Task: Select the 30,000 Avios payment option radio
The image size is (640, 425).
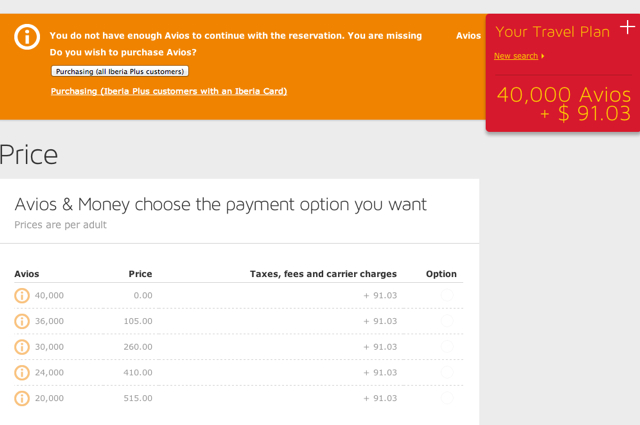Action: (447, 347)
